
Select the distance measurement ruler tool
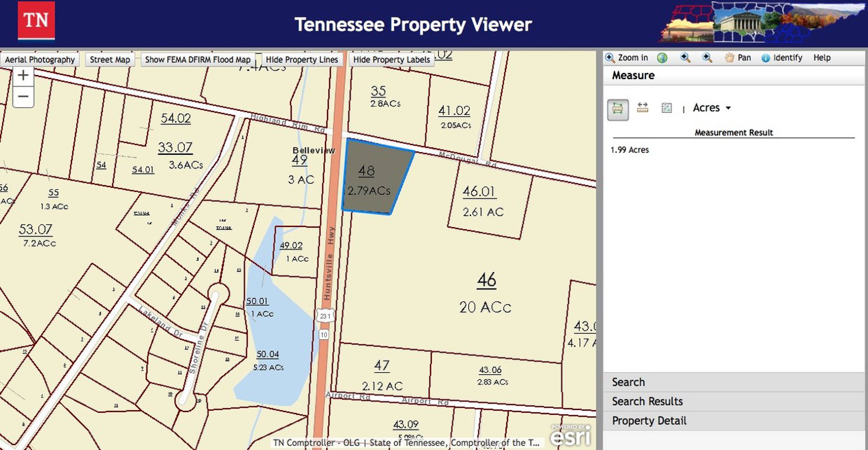coord(642,108)
